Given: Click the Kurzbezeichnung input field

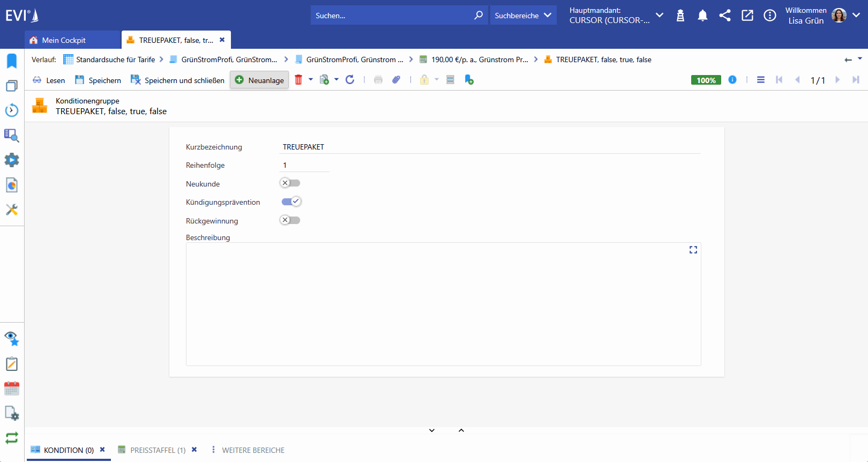Looking at the screenshot, I should (490, 147).
